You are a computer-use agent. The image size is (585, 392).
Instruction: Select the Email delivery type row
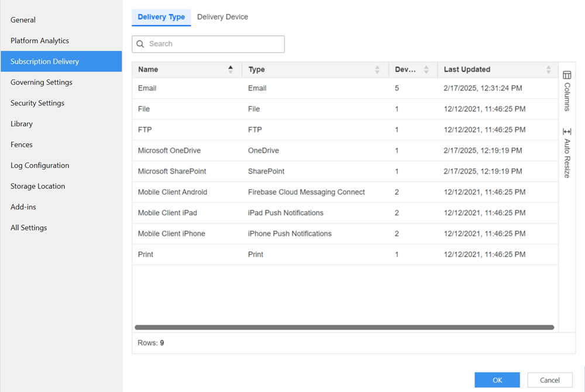[147, 88]
